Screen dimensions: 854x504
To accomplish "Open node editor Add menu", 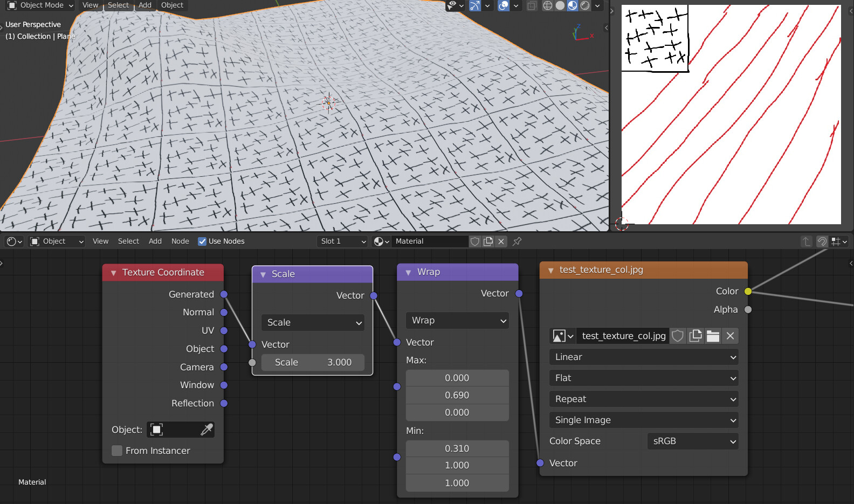I will (155, 241).
